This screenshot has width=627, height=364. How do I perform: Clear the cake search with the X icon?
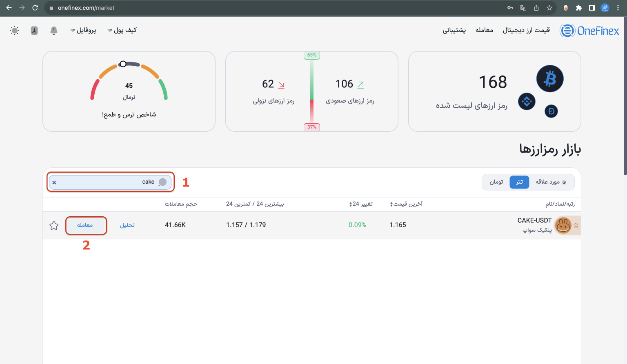54,182
